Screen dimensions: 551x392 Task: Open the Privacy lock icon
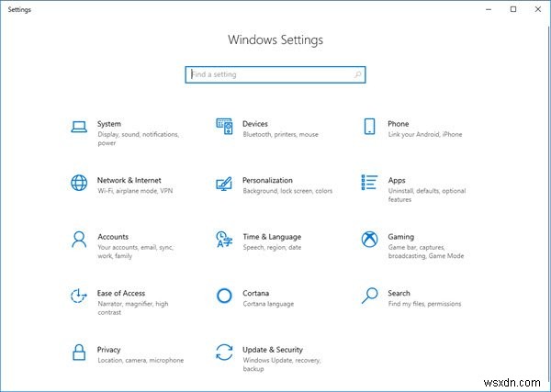pyautogui.click(x=79, y=352)
